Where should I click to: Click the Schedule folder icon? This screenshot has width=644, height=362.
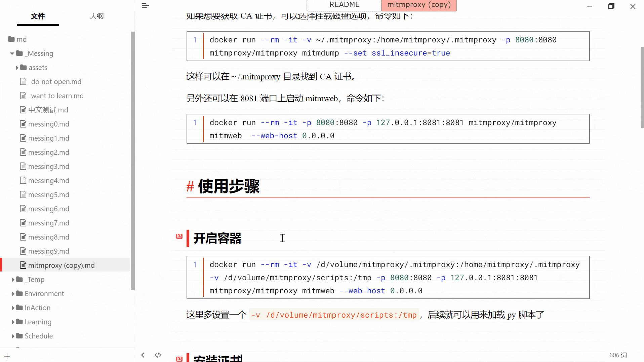click(x=19, y=336)
